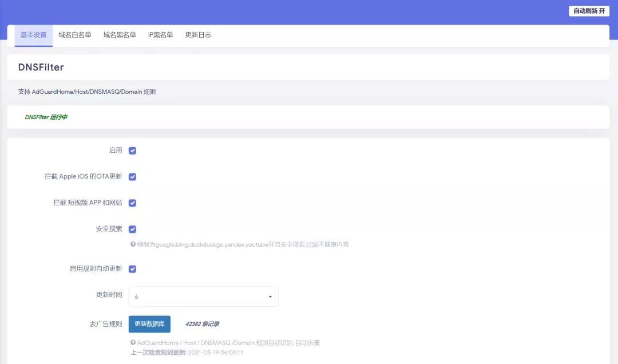Select the 基本设置 tab

[x=33, y=35]
